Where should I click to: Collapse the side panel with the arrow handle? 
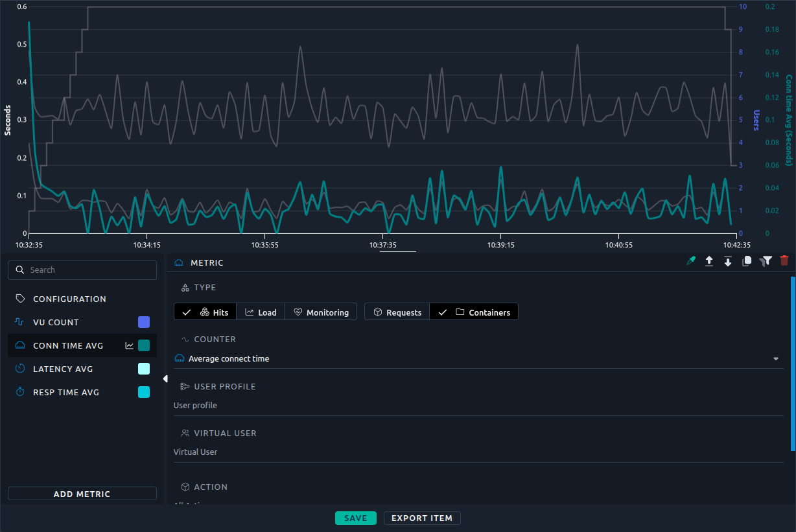tap(165, 378)
